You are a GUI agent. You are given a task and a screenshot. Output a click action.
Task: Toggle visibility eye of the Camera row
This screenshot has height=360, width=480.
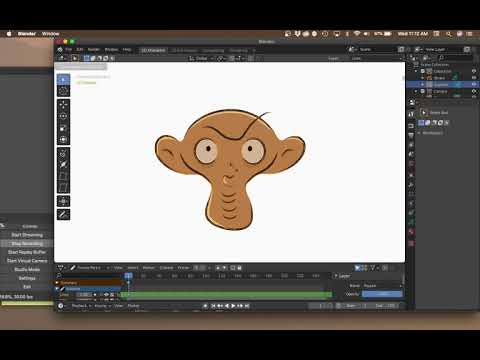tap(474, 91)
